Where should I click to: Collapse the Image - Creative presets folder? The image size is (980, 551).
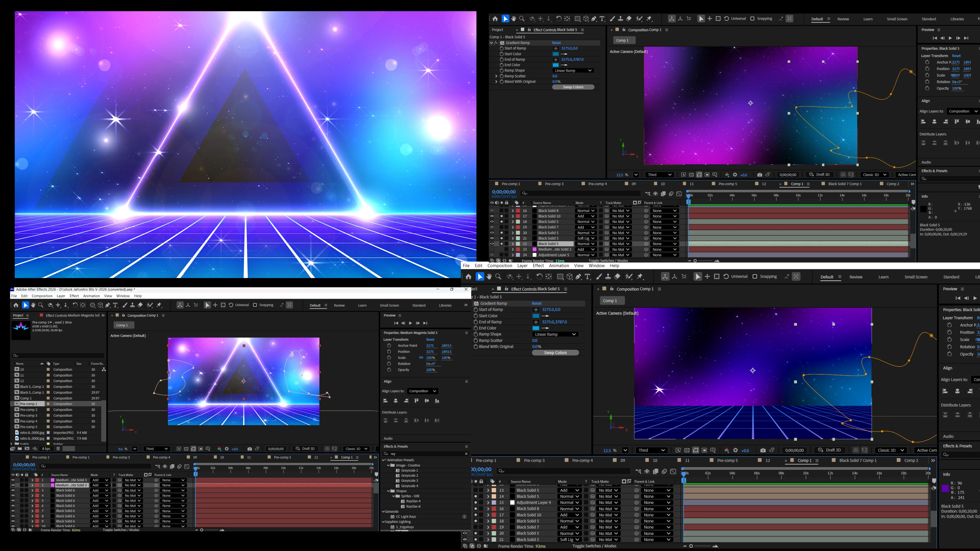tap(388, 465)
